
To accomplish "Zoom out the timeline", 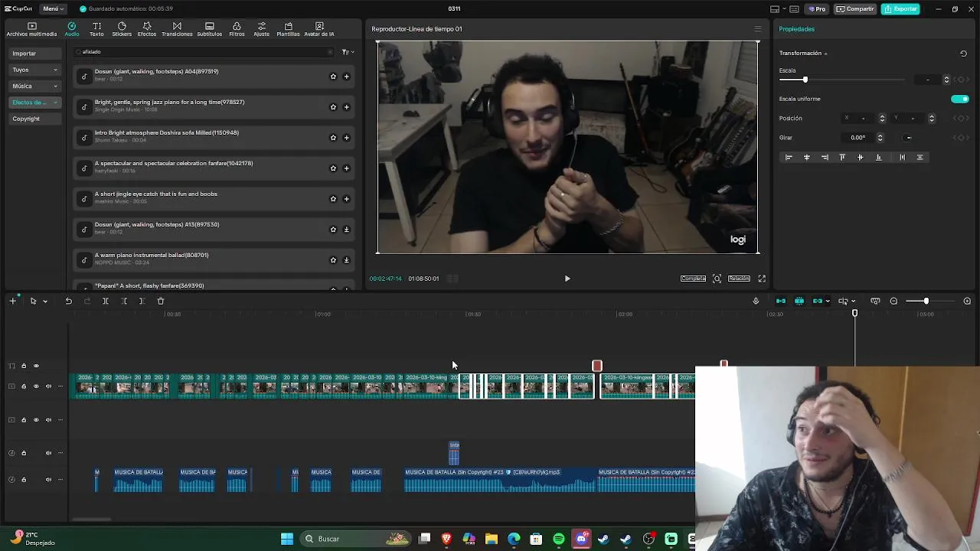I will coord(893,302).
